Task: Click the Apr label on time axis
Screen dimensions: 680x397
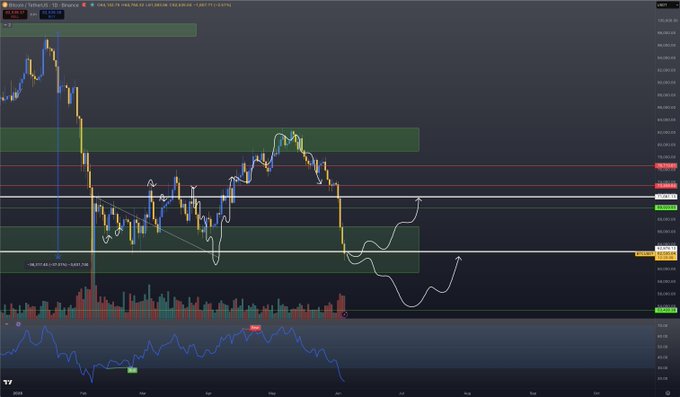Action: point(209,393)
